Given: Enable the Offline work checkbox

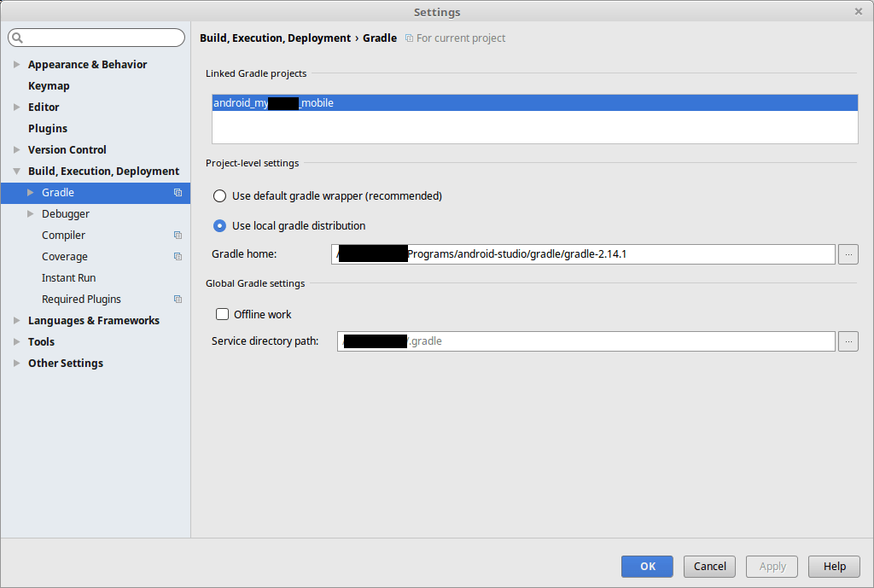Looking at the screenshot, I should (x=223, y=314).
